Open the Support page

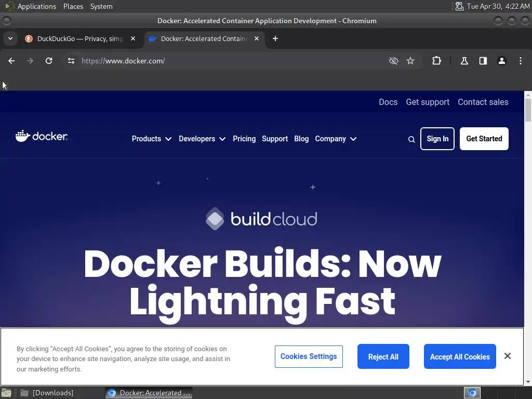(275, 139)
